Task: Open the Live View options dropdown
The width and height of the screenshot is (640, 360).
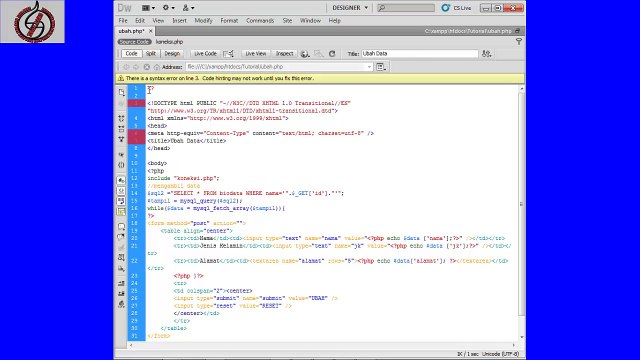Action: pyautogui.click(x=381, y=67)
